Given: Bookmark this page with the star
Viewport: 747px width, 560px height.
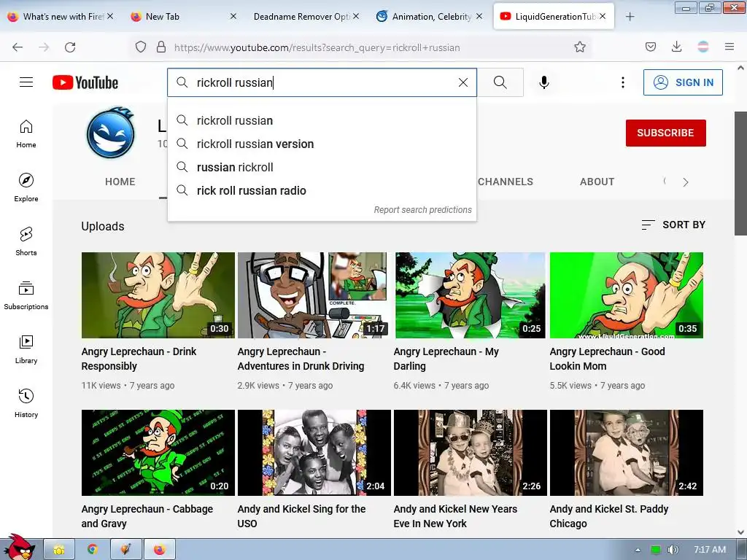Looking at the screenshot, I should pos(580,47).
